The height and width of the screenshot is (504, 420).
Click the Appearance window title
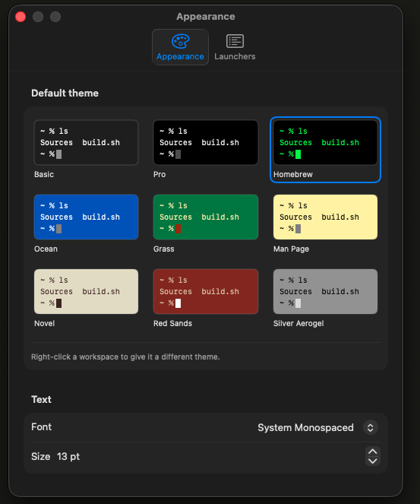click(206, 17)
